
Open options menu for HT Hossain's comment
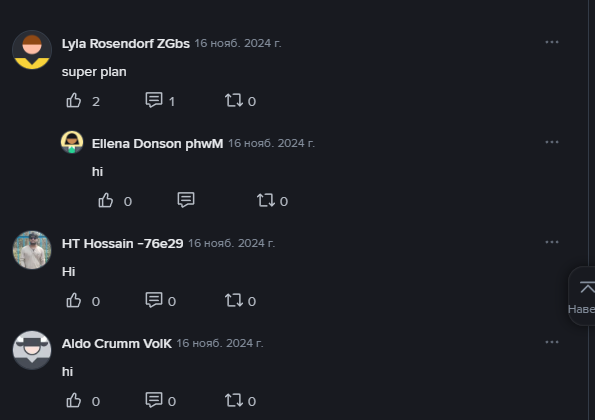coord(552,242)
